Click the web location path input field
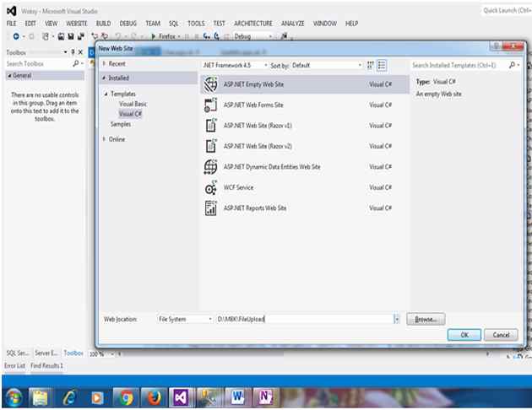Screen dimensions: 532x410 [305, 319]
